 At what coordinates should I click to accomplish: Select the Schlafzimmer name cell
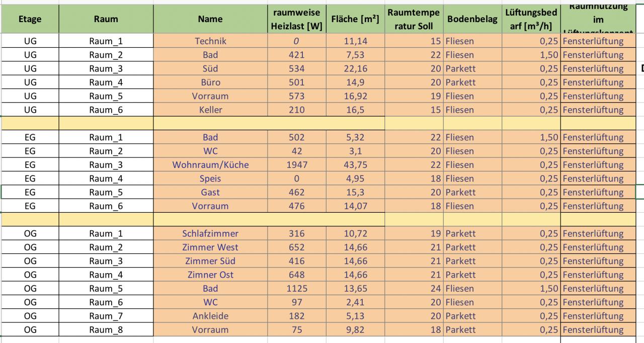coord(210,233)
